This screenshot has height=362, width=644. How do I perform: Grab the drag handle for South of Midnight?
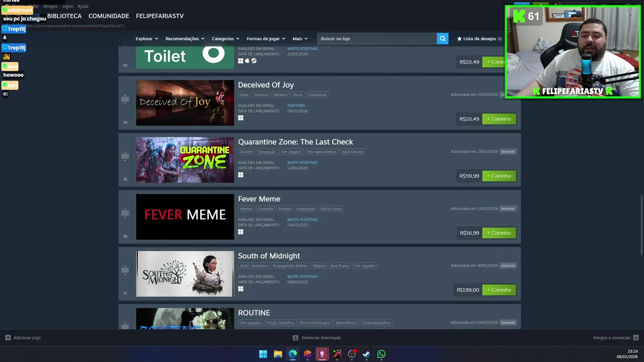click(x=125, y=270)
